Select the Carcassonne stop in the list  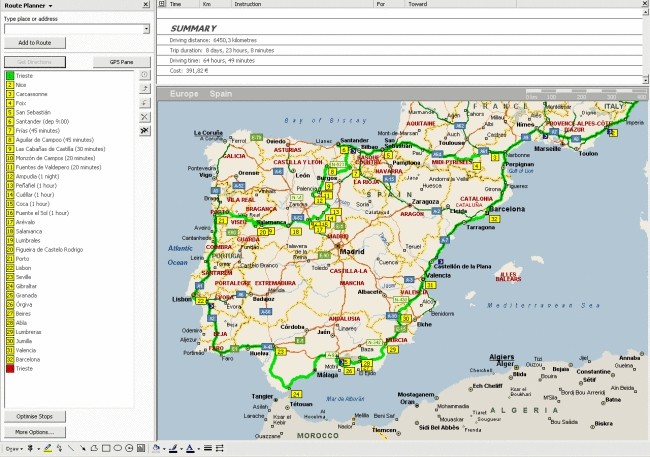tap(32, 94)
